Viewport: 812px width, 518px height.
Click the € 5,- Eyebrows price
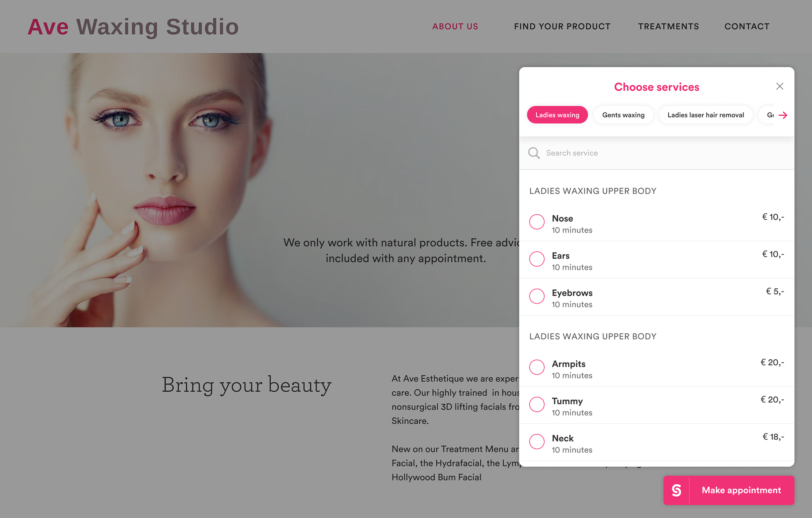tap(775, 291)
